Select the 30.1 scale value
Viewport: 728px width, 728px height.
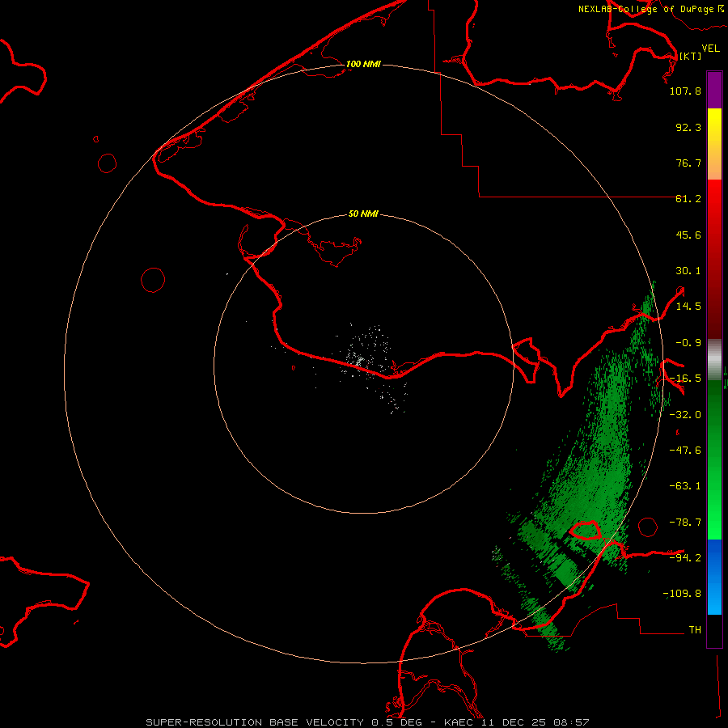click(688, 271)
